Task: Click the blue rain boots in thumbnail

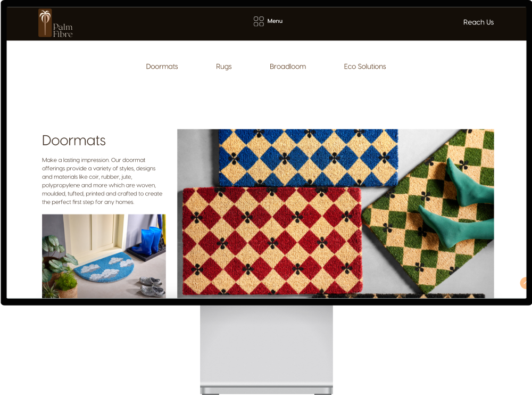Action: 148,241
